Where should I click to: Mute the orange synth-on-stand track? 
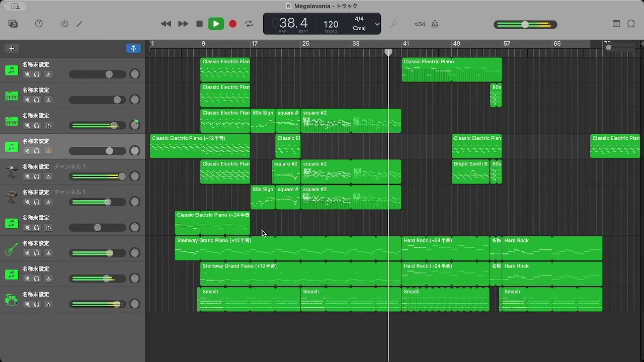pos(27,202)
